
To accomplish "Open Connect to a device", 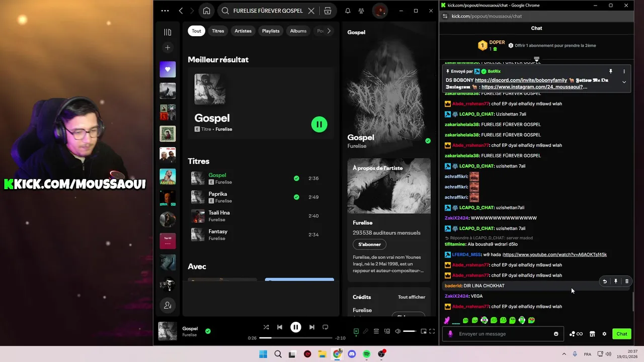I will click(x=387, y=331).
